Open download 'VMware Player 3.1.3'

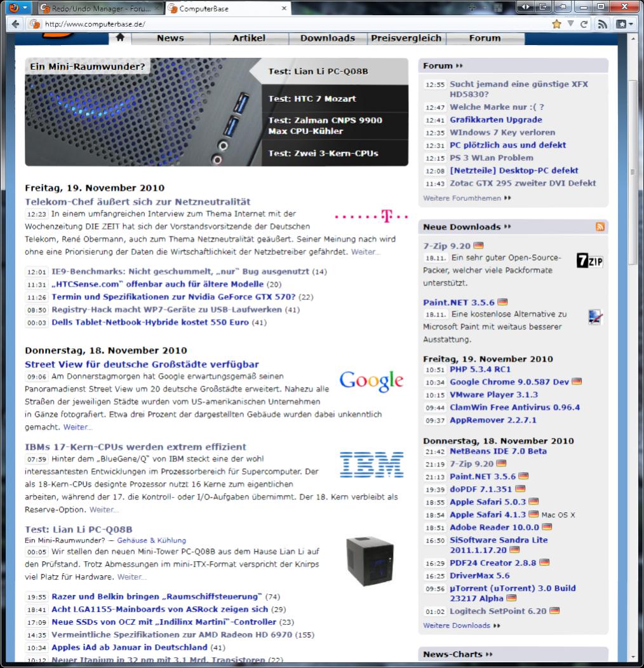coord(493,395)
